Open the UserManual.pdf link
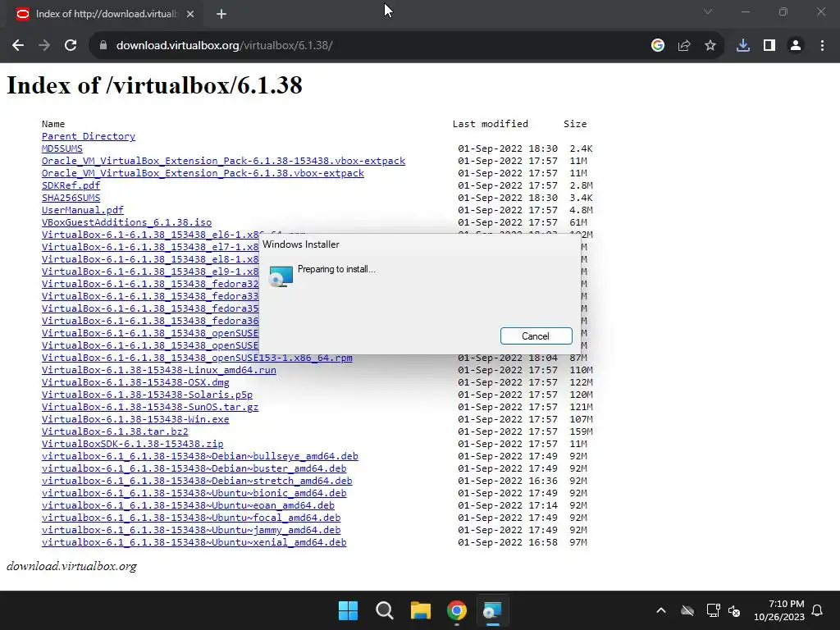 tap(83, 211)
